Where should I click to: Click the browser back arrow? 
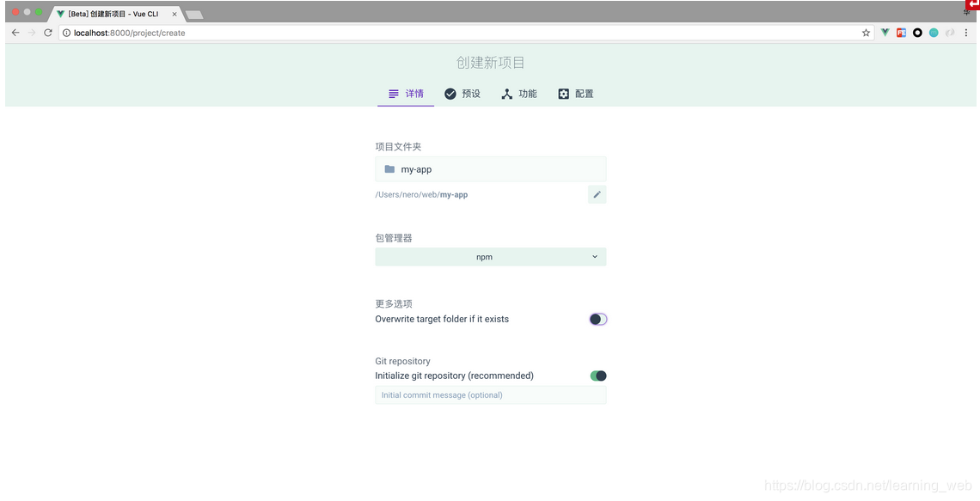click(x=15, y=33)
